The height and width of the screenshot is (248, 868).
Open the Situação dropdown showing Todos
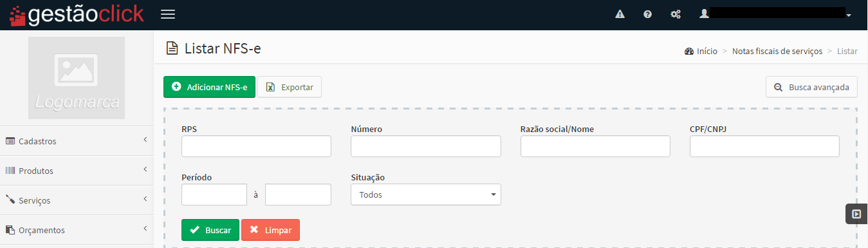(x=426, y=195)
